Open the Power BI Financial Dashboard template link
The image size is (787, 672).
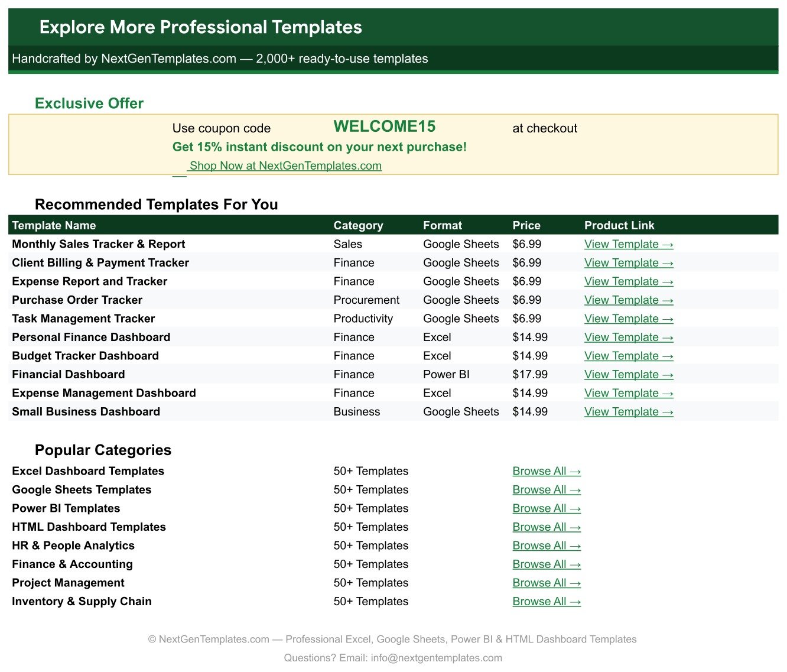(629, 375)
